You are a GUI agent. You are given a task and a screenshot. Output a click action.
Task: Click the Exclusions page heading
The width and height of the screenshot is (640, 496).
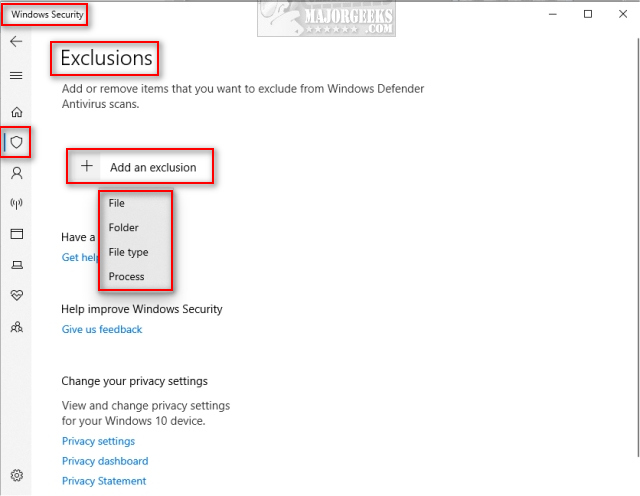click(x=106, y=58)
